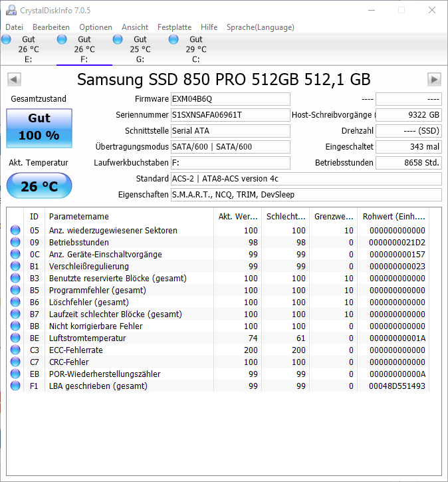Image resolution: width=448 pixels, height=482 pixels.
Task: Click the status orb of Betriebsstunden row
Action: (15, 242)
